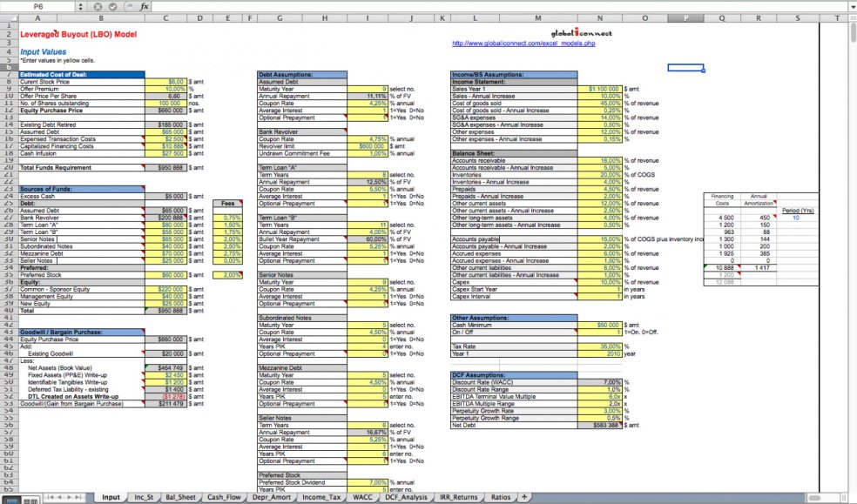The image size is (857, 504).
Task: Click the Name Box stepper arrows
Action: (x=80, y=6)
